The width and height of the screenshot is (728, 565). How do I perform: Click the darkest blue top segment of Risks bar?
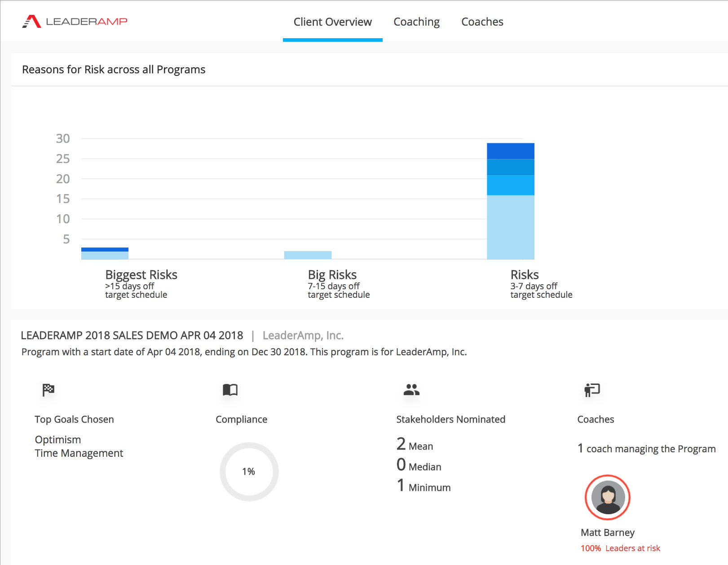pyautogui.click(x=510, y=151)
